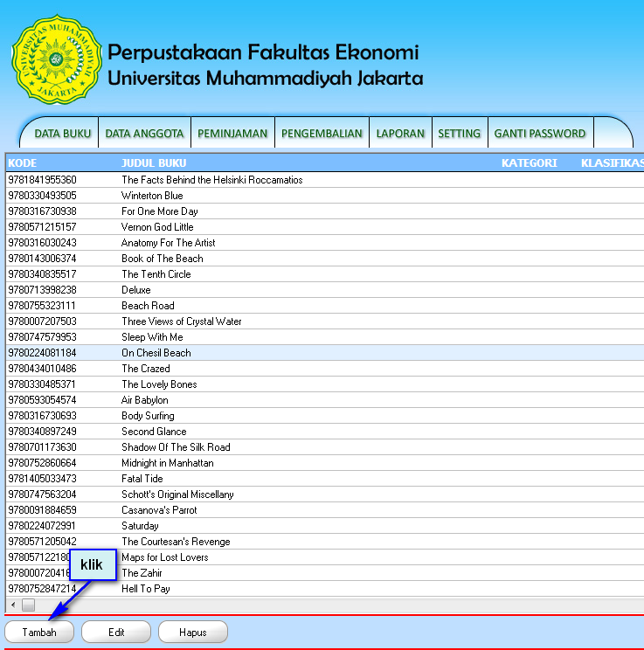This screenshot has height=650, width=644.
Task: Select the On Chesil Beach row
Action: (x=325, y=353)
